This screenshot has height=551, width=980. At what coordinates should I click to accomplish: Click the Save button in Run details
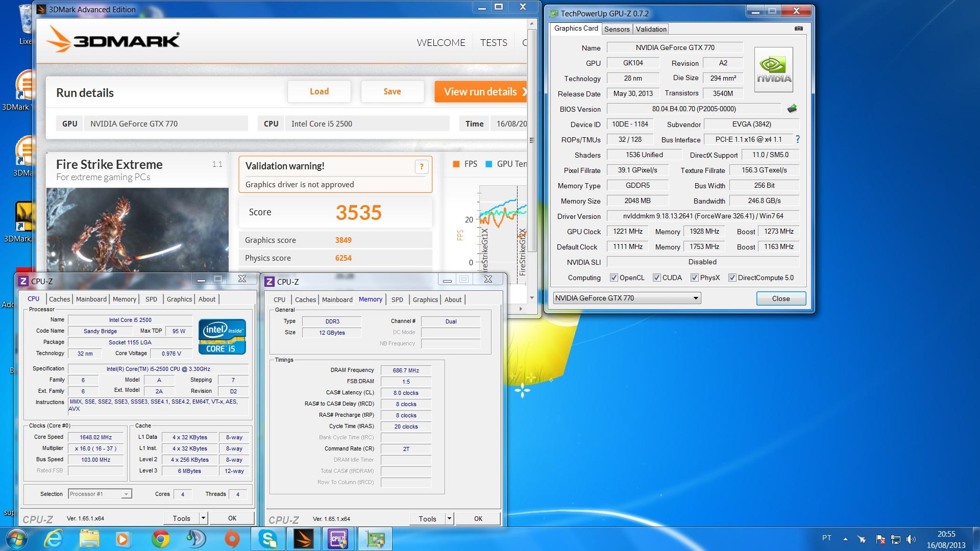(x=392, y=91)
